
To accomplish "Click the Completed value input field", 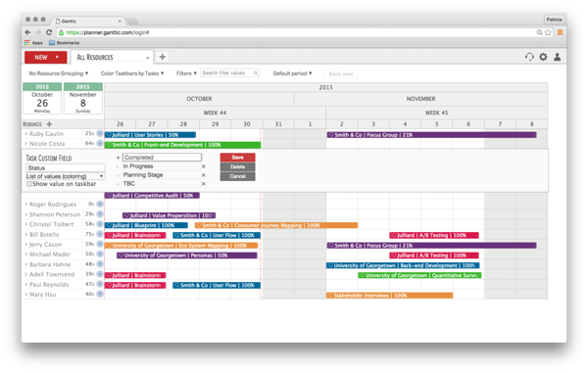I will click(x=162, y=158).
